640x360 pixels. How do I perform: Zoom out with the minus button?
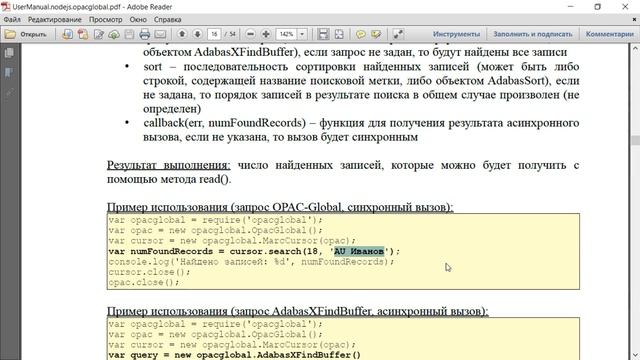pos(251,34)
